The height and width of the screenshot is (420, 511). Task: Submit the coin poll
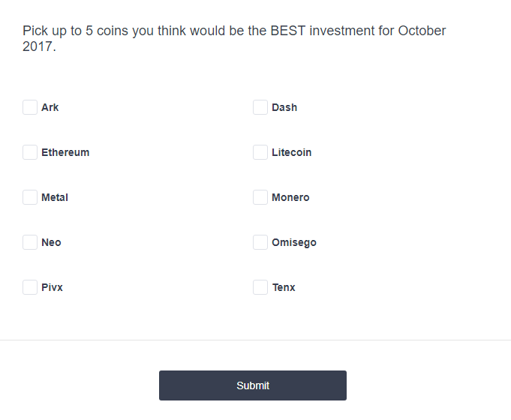[253, 385]
